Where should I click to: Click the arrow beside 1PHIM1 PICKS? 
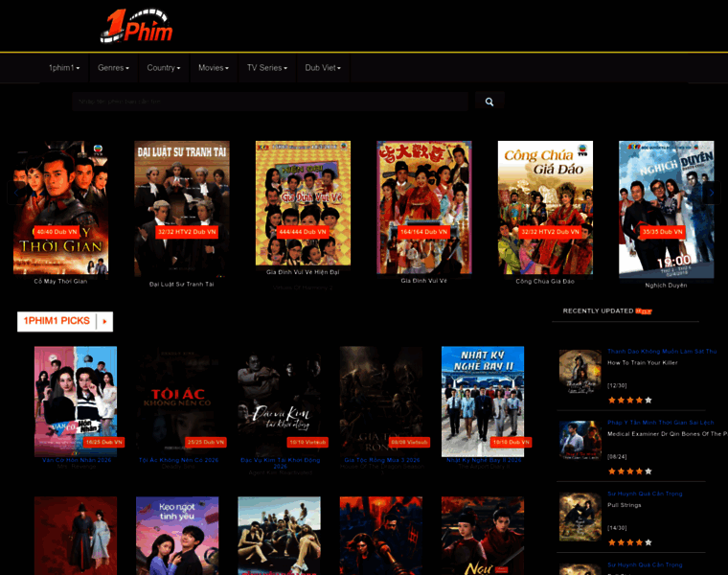pos(104,321)
